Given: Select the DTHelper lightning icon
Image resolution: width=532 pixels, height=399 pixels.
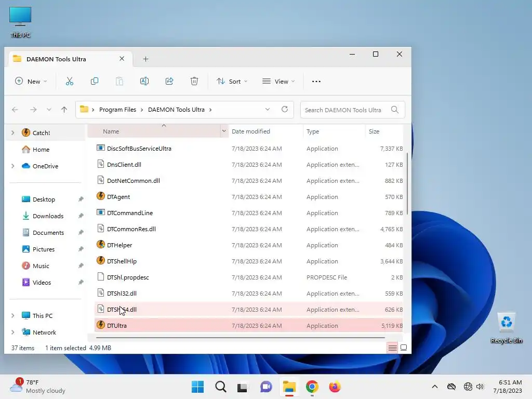Looking at the screenshot, I should tap(100, 244).
